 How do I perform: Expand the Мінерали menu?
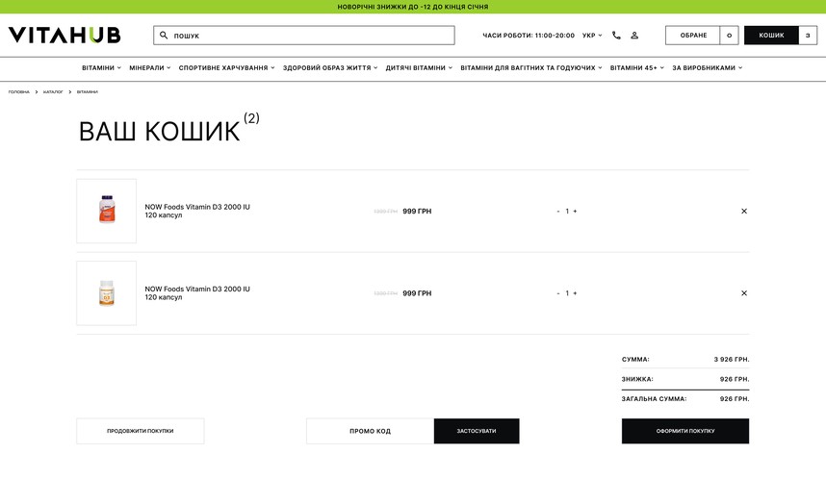coord(149,68)
